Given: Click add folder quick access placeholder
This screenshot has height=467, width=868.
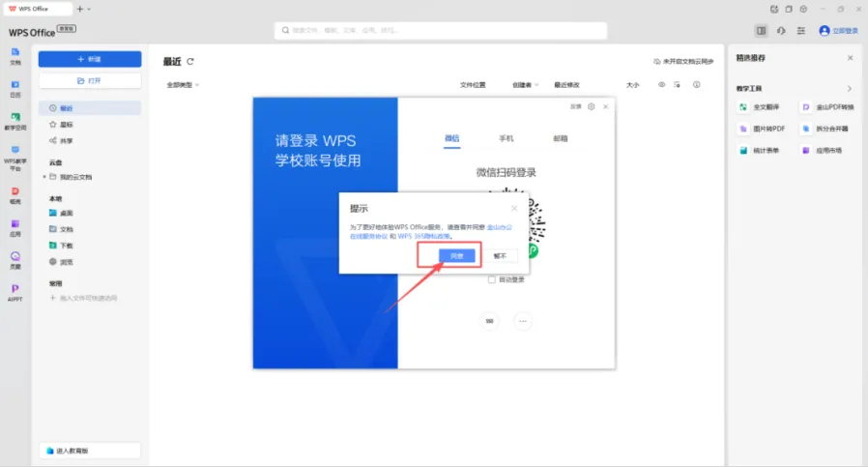Looking at the screenshot, I should click(x=83, y=298).
